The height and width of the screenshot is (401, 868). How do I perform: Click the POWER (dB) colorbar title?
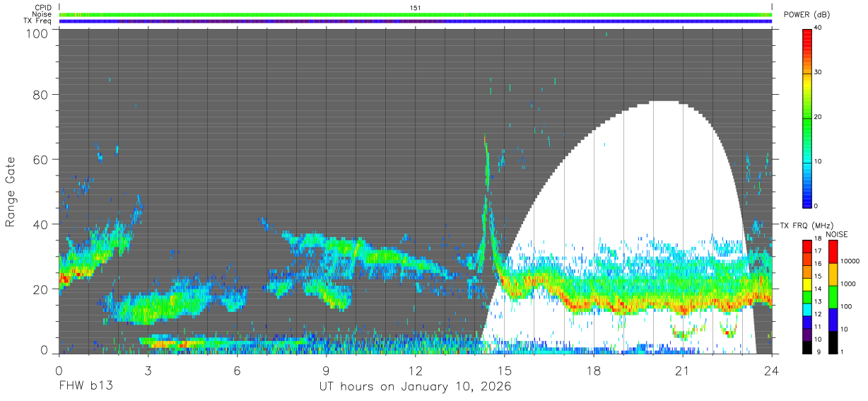click(807, 15)
